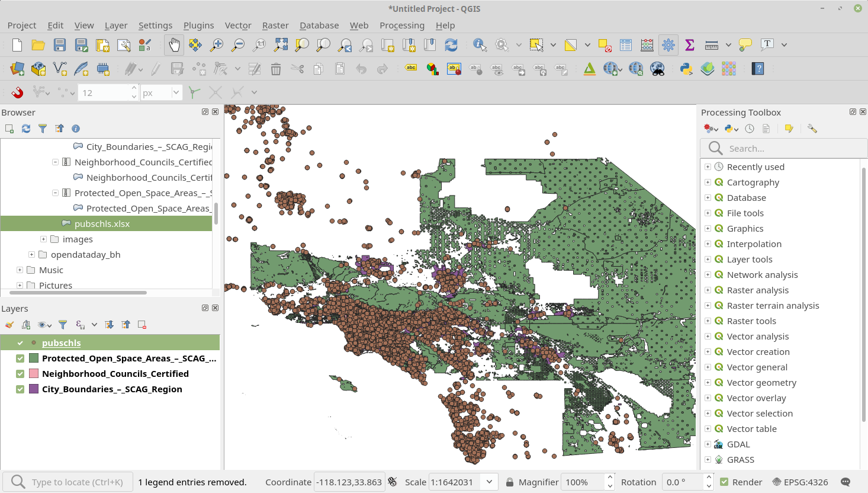
Task: Select the Network analysis toolbox entry
Action: click(x=762, y=275)
